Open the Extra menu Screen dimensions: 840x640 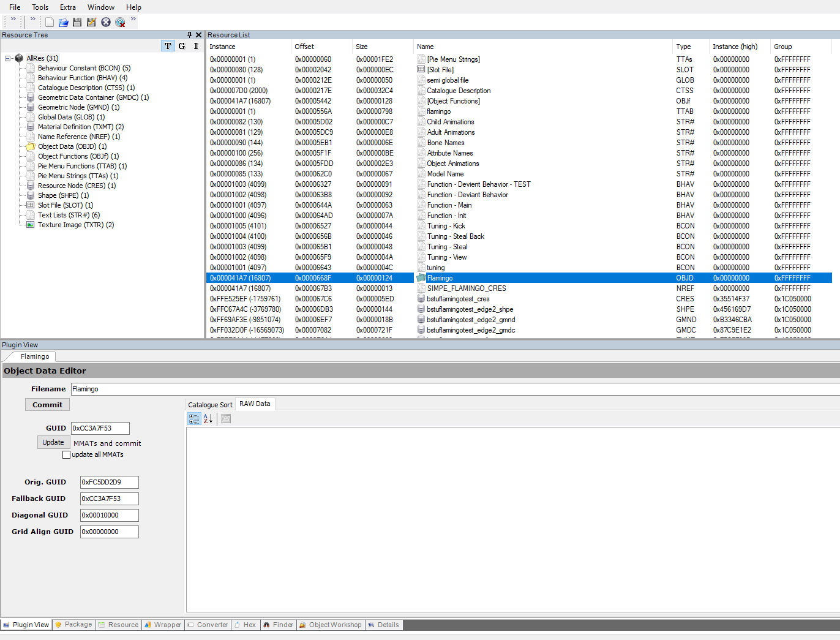click(x=67, y=7)
